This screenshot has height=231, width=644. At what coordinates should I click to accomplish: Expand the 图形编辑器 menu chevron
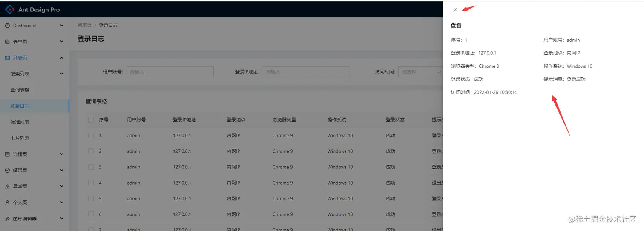62,219
